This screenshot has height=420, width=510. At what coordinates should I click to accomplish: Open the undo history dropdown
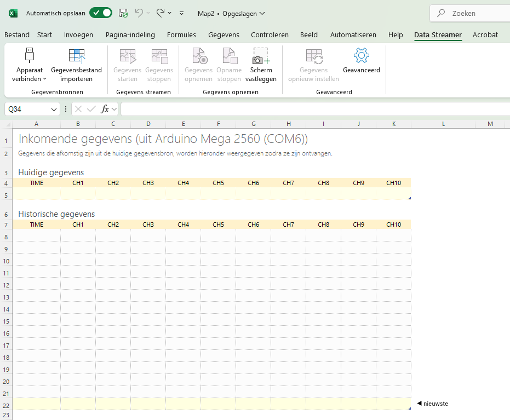click(148, 13)
